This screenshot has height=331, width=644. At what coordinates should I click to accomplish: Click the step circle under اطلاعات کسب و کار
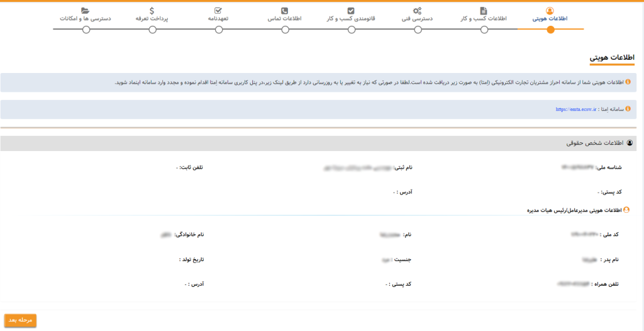click(x=484, y=30)
